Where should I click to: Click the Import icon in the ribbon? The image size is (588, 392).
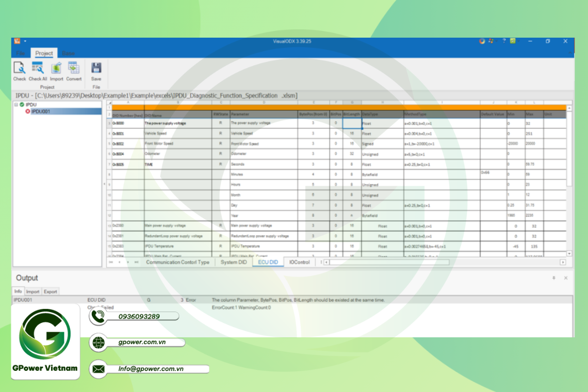[56, 68]
